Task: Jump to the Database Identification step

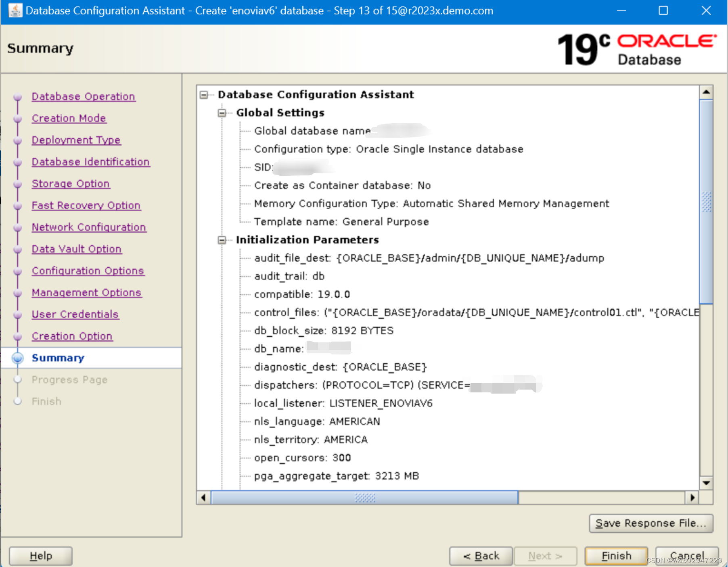Action: click(91, 162)
